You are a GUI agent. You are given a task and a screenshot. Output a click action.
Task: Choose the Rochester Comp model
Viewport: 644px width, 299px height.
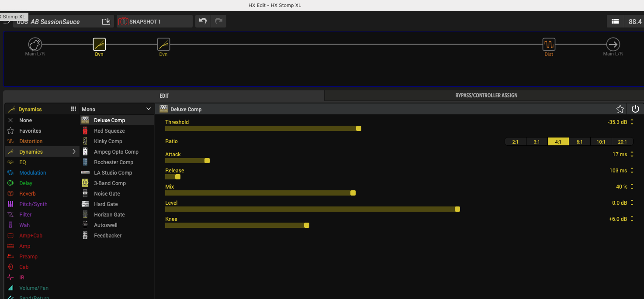click(117, 162)
